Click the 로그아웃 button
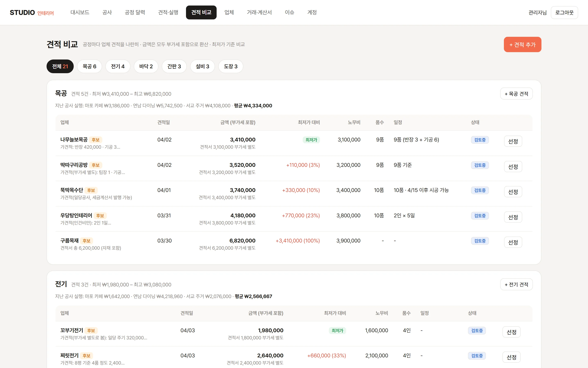 pyautogui.click(x=564, y=12)
